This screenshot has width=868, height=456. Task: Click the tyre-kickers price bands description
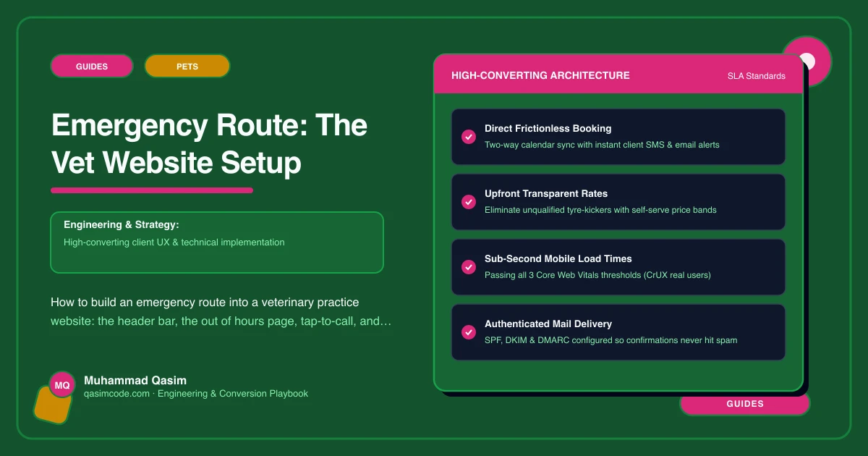[600, 210]
